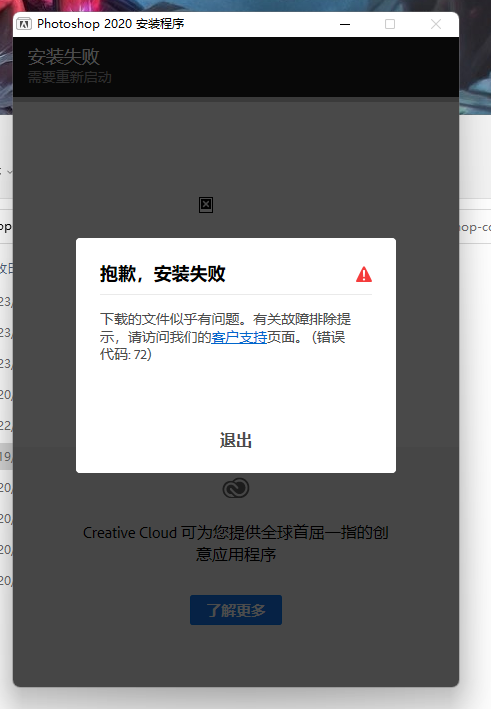
Task: Click the 抱歉，安装失败 dialog heading
Action: pos(162,274)
